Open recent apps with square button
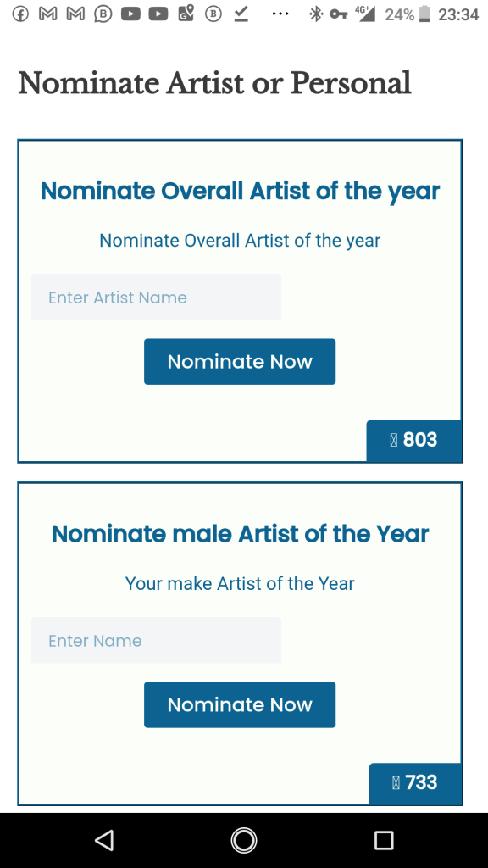This screenshot has height=868, width=488. coord(384,840)
